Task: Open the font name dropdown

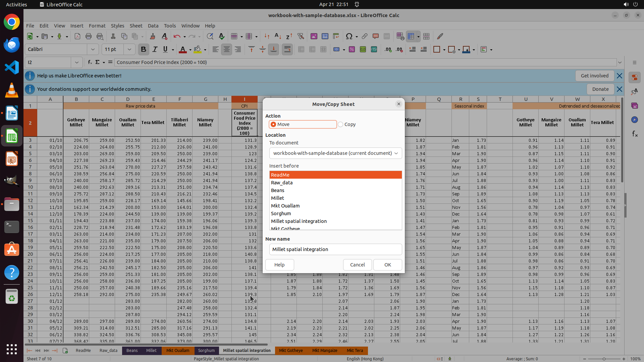Action: click(x=93, y=50)
